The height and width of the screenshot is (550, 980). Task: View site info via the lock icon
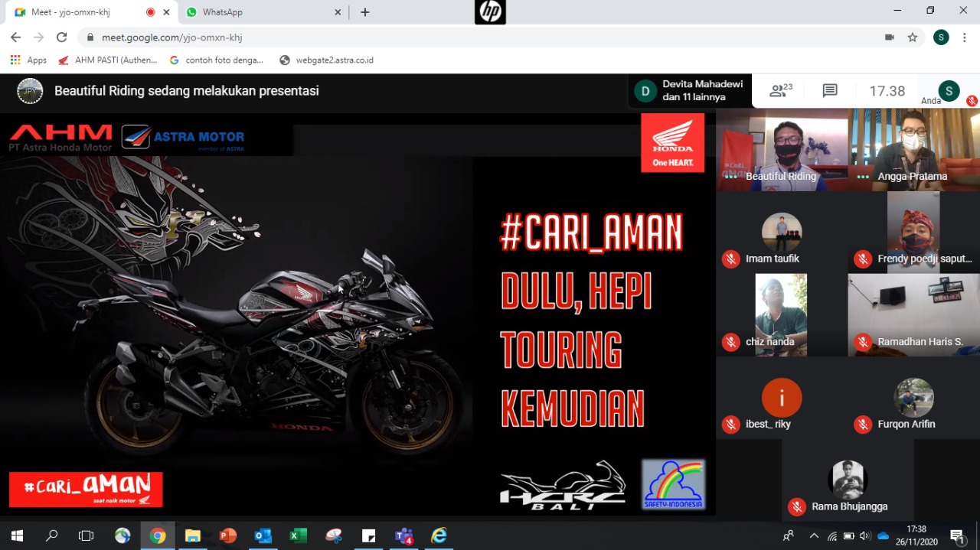[90, 37]
